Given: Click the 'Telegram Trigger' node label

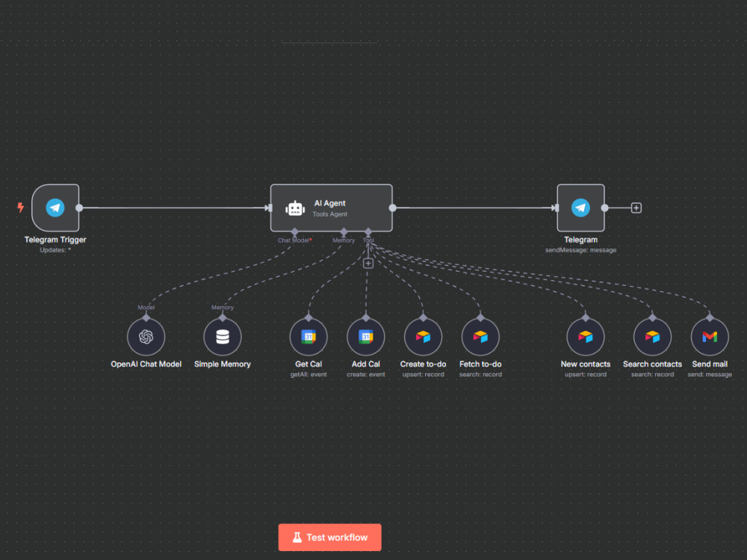Looking at the screenshot, I should click(x=55, y=240).
